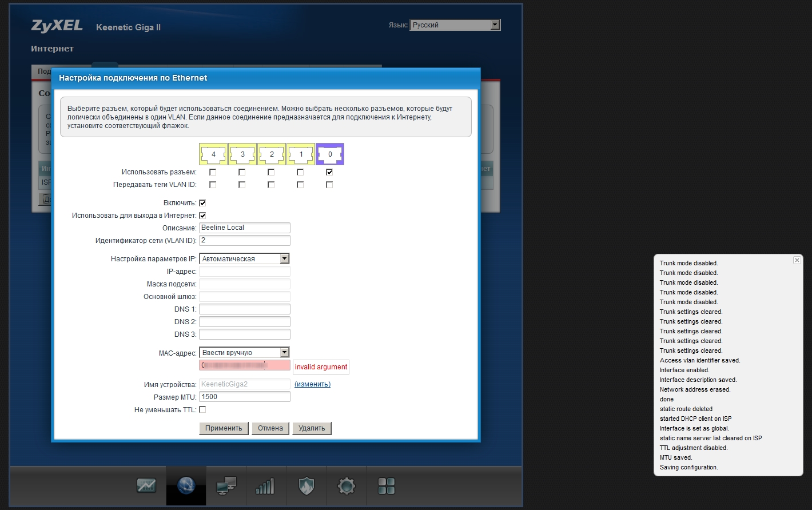Check 'Использовать разъем' for port 2
This screenshot has width=812, height=510.
point(271,172)
